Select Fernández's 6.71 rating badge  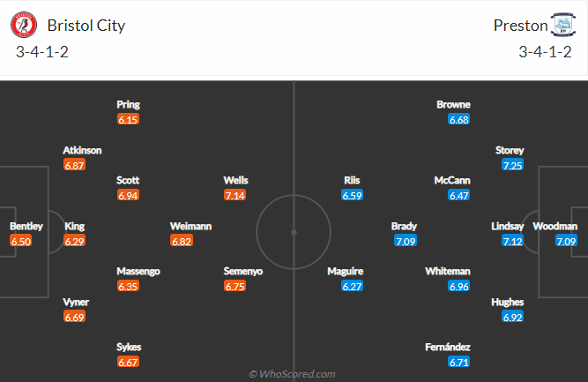(459, 362)
